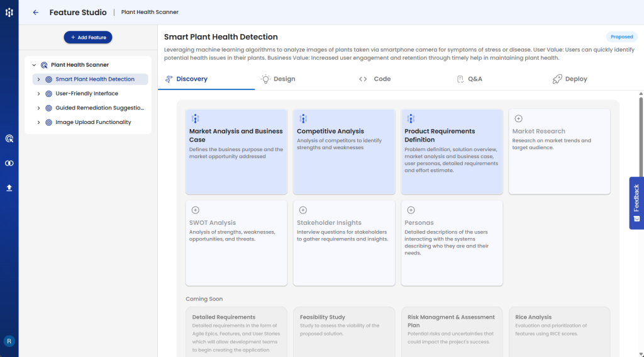
Task: Open the Feedback side button
Action: [x=636, y=203]
